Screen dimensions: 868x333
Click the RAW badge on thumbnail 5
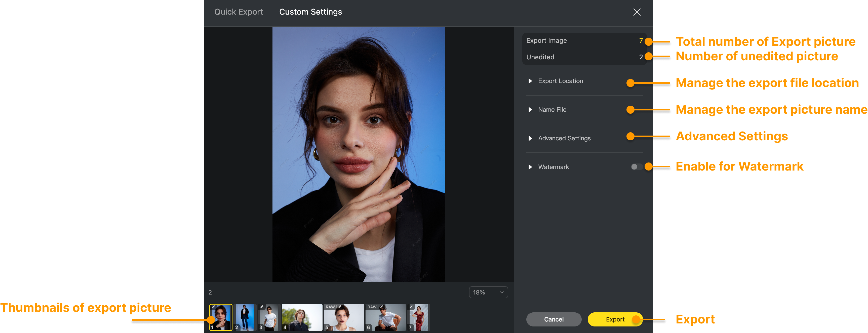[330, 307]
